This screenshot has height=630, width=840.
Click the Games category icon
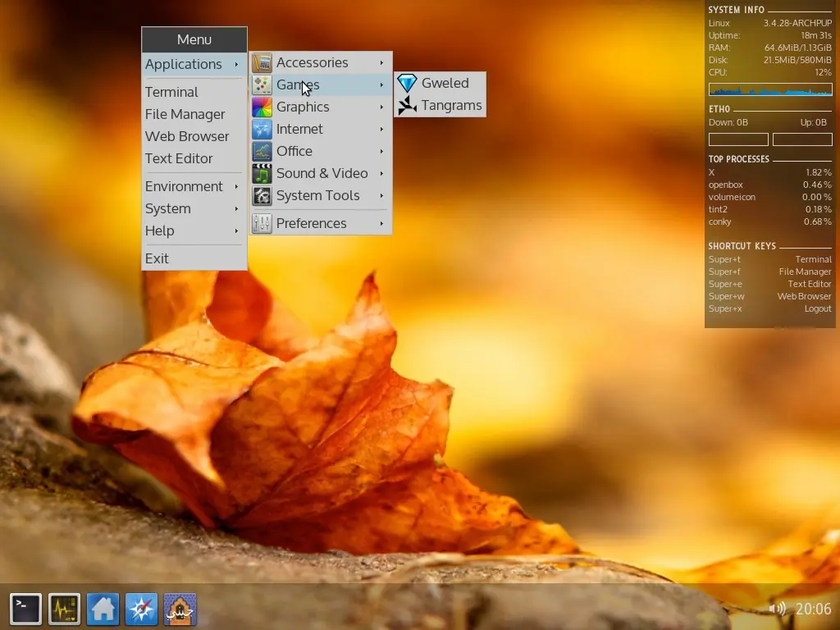coord(262,84)
